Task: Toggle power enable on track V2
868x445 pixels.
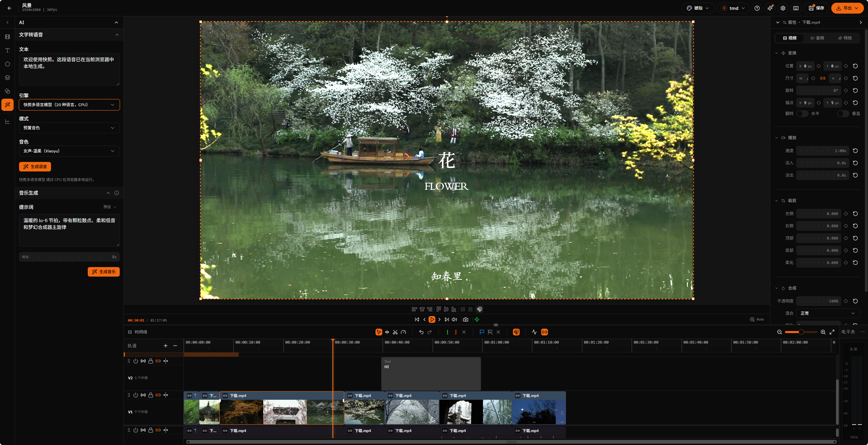Action: pos(136,361)
